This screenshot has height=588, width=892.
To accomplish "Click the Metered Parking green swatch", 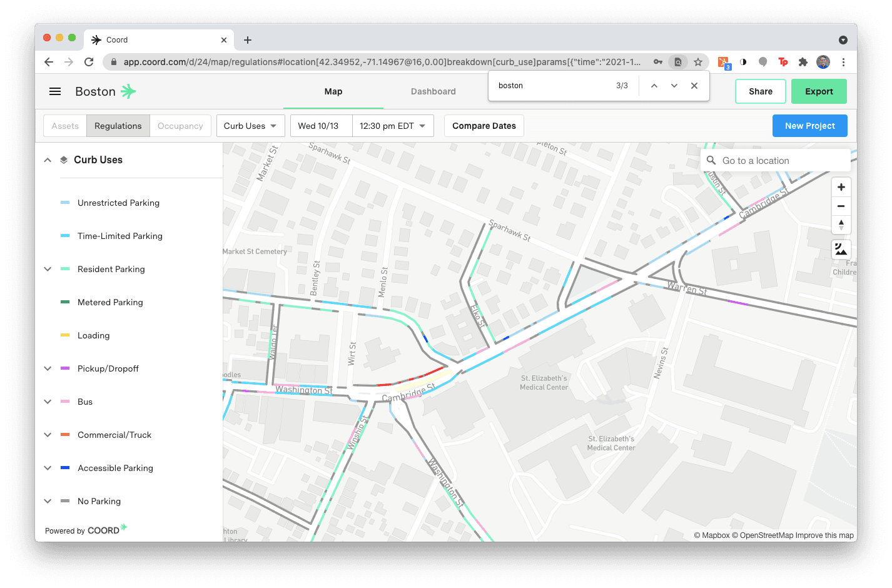I will 65,302.
